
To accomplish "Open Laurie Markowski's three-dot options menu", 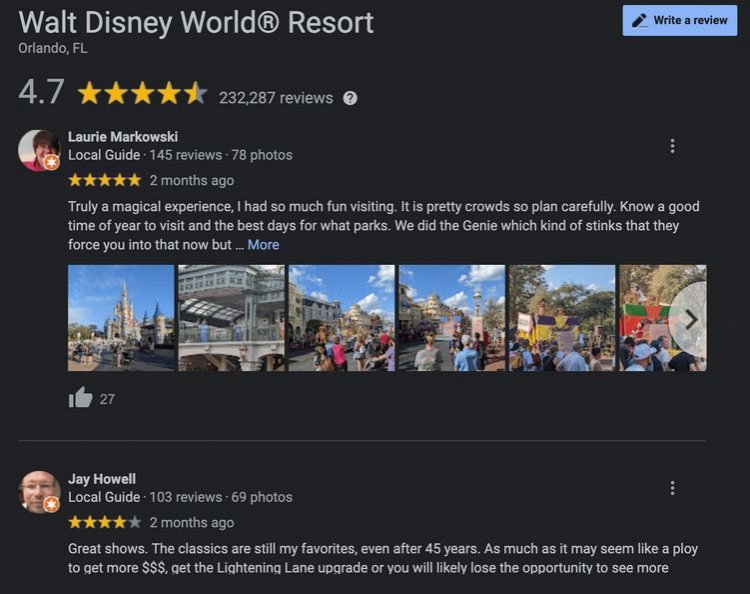I will pos(673,146).
